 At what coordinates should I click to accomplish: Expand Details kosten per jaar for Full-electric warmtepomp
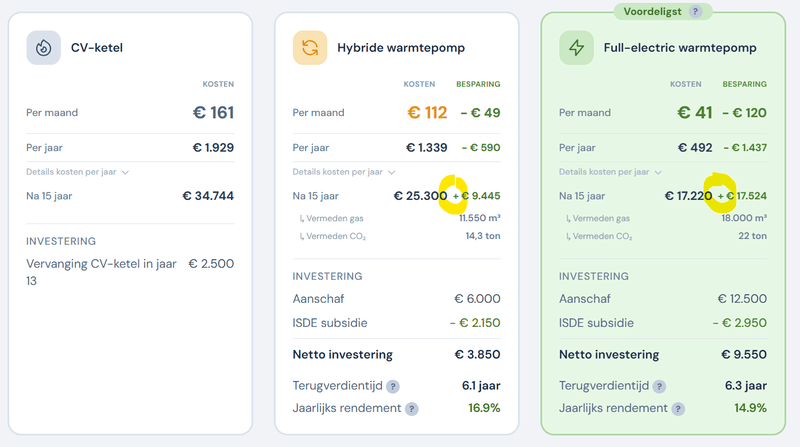click(x=610, y=172)
